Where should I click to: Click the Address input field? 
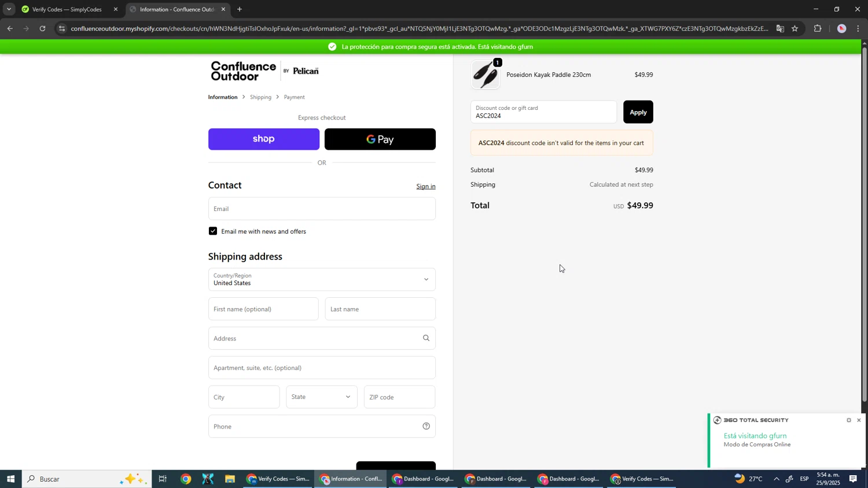322,339
